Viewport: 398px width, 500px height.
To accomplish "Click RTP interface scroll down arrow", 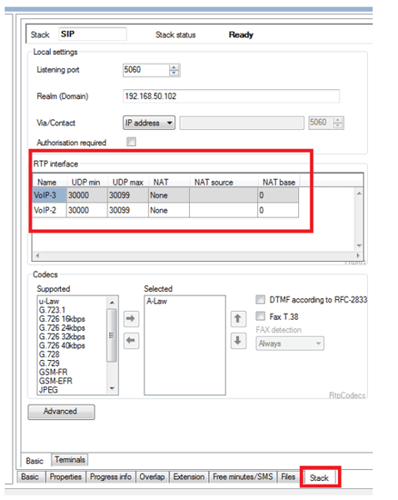I will 359,246.
